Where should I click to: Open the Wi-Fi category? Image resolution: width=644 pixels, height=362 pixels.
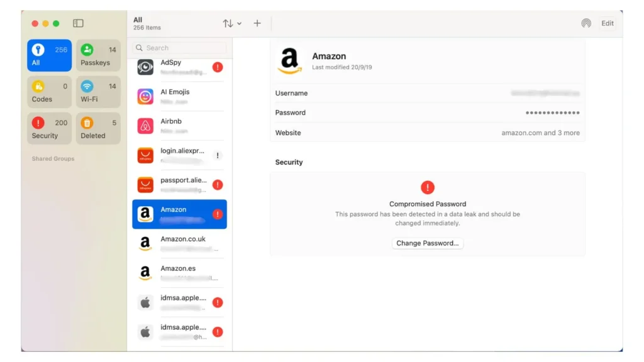click(98, 92)
